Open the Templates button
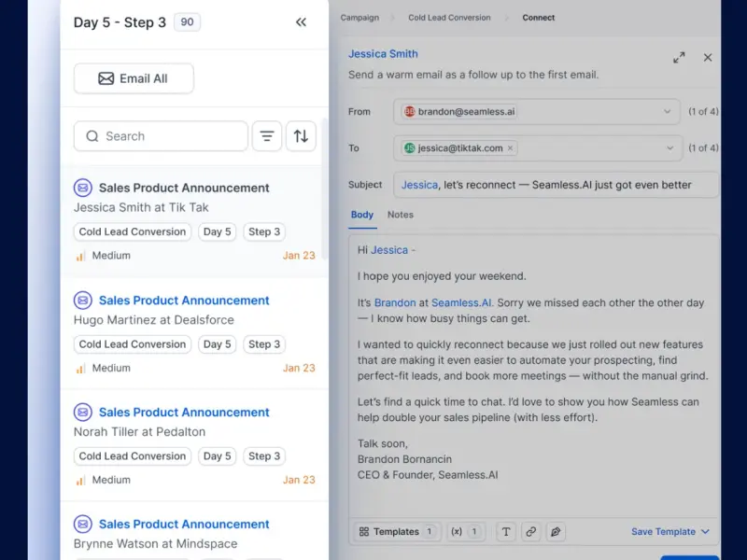747x560 pixels. (397, 532)
